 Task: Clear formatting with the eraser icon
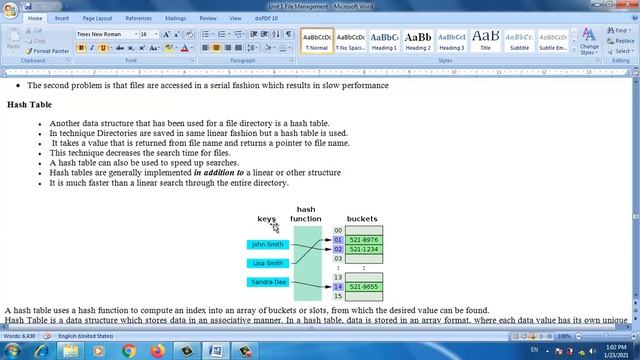click(x=189, y=35)
